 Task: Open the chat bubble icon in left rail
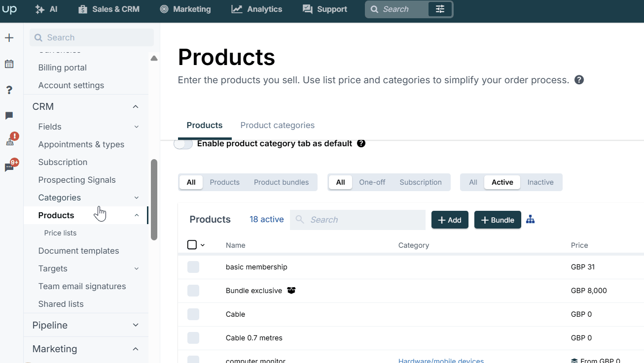click(x=9, y=116)
